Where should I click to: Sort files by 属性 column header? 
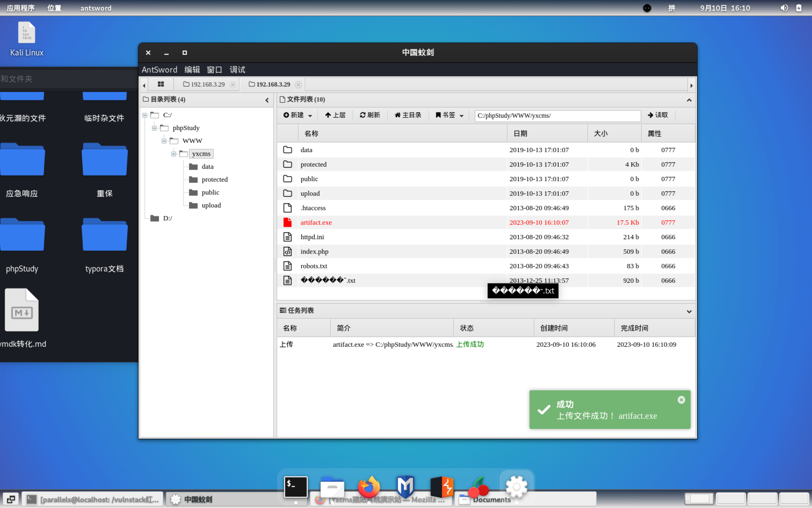[668, 133]
